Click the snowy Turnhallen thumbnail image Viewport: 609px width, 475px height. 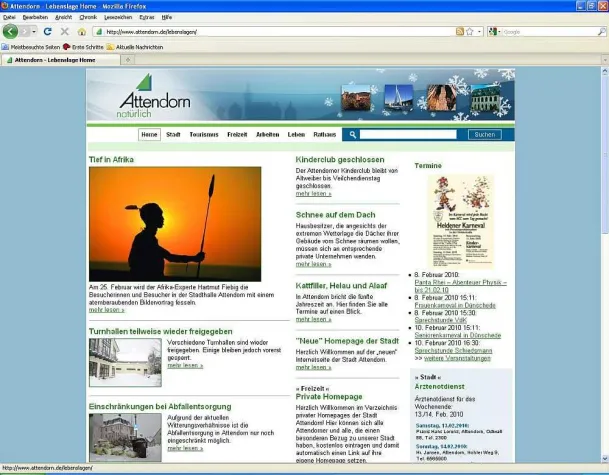(x=125, y=362)
